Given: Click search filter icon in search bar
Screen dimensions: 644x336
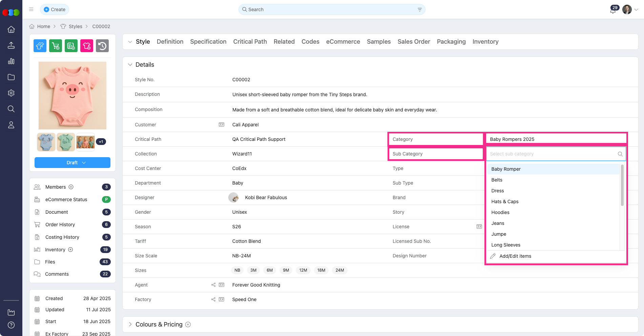Looking at the screenshot, I should click(419, 9).
